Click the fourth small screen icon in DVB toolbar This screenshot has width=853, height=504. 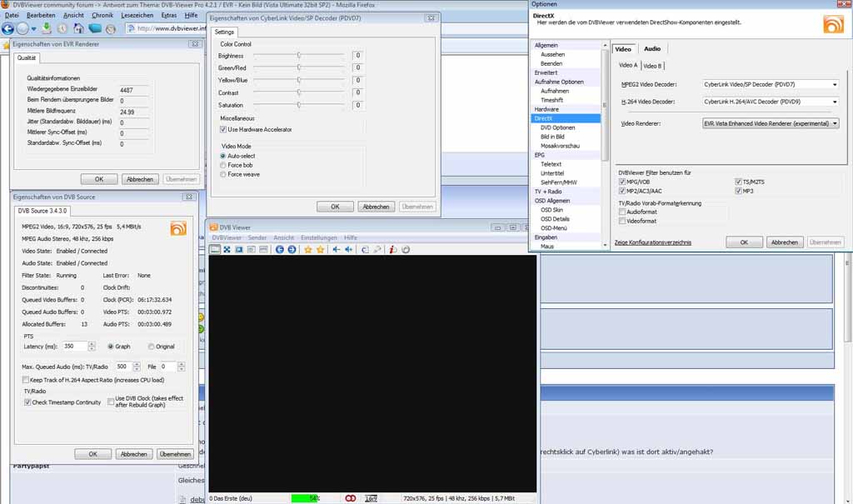pos(251,249)
